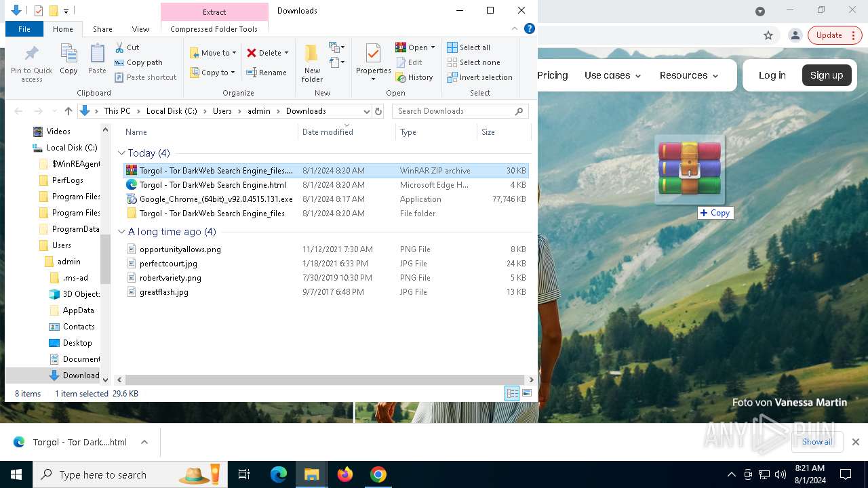Click Users in the address breadcrumb
The image size is (868, 488).
[222, 111]
